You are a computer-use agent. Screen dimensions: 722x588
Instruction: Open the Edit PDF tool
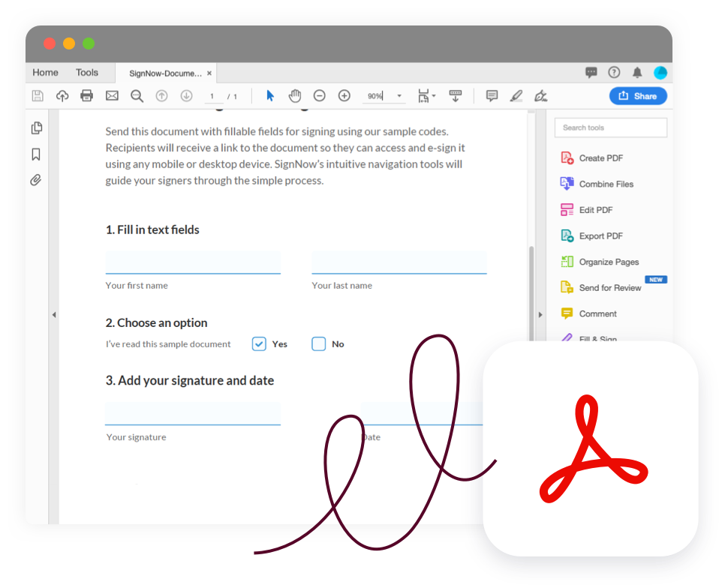(x=587, y=210)
